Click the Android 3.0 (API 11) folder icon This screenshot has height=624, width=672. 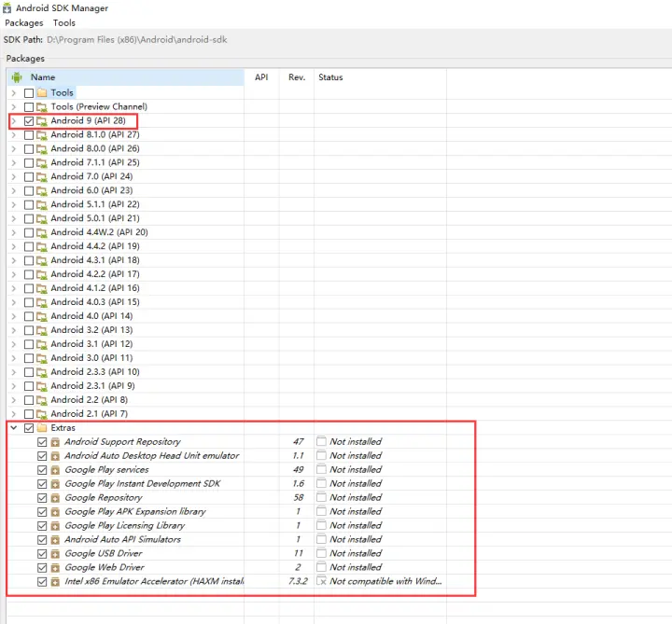(42, 358)
